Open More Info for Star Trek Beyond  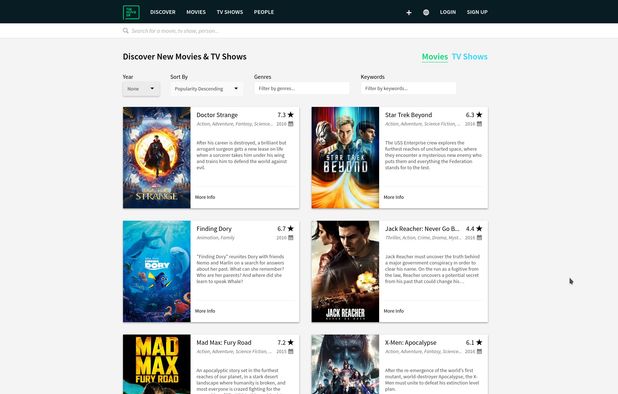[394, 197]
